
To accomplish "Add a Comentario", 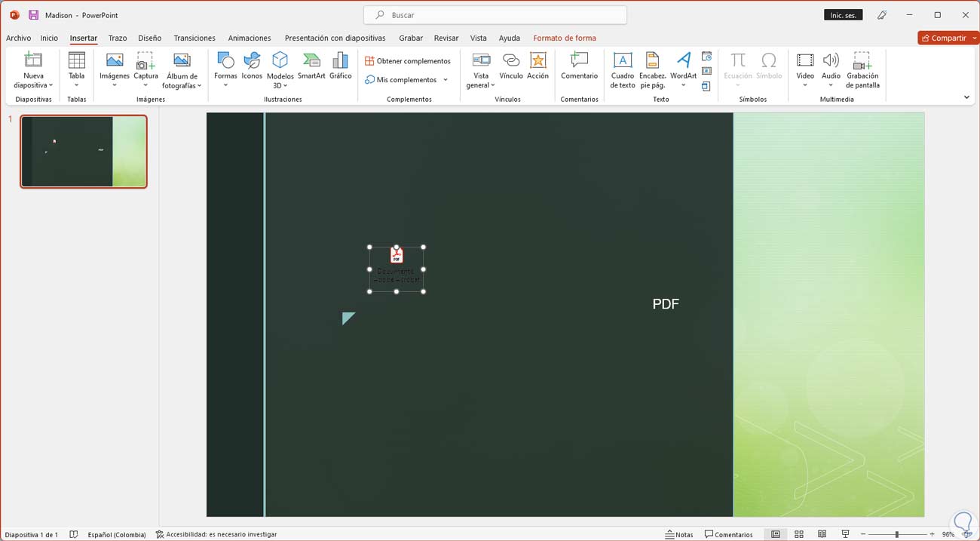I will click(x=579, y=66).
